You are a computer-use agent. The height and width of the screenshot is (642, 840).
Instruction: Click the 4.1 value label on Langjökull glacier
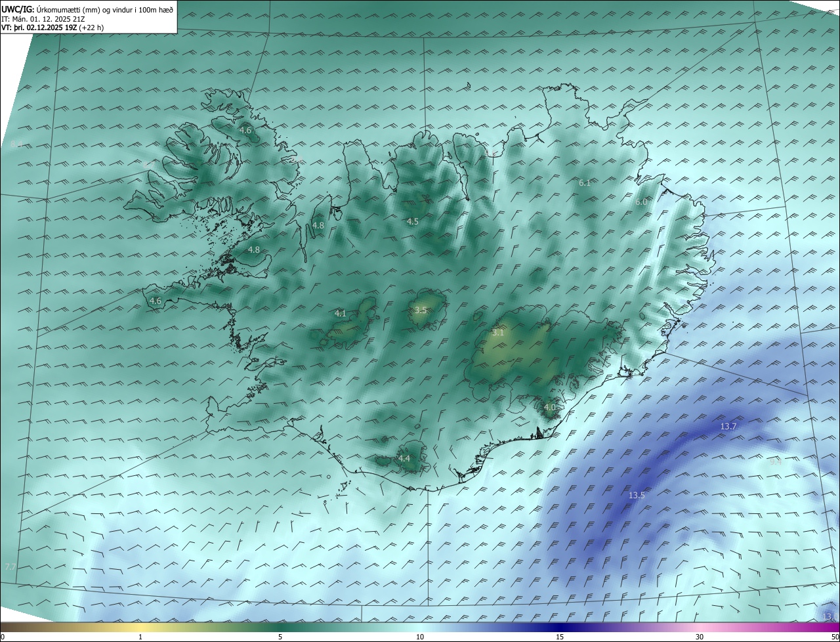click(x=341, y=314)
